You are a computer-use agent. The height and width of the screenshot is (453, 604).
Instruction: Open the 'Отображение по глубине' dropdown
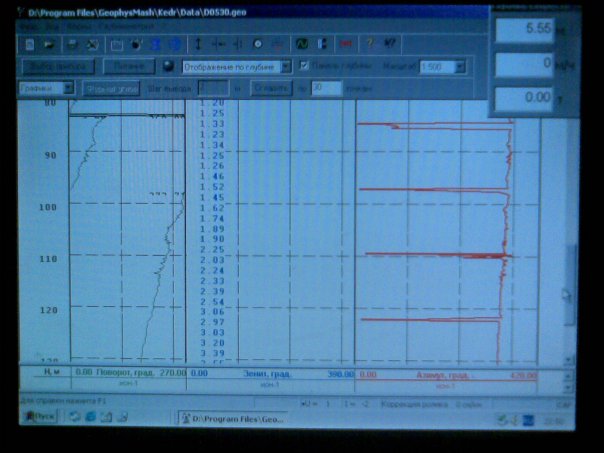[286, 66]
